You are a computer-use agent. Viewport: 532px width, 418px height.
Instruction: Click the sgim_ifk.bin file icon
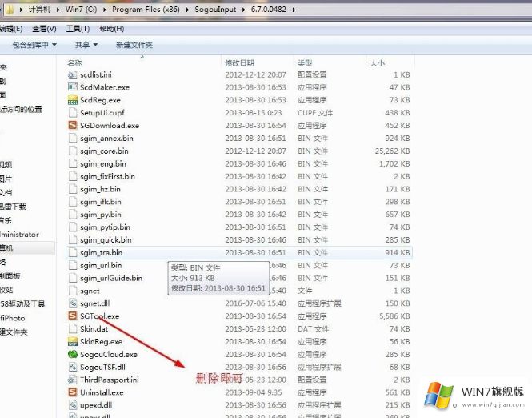tap(72, 202)
